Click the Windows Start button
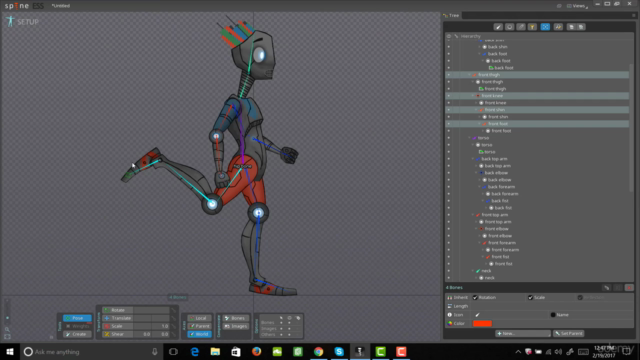 pos(10,351)
